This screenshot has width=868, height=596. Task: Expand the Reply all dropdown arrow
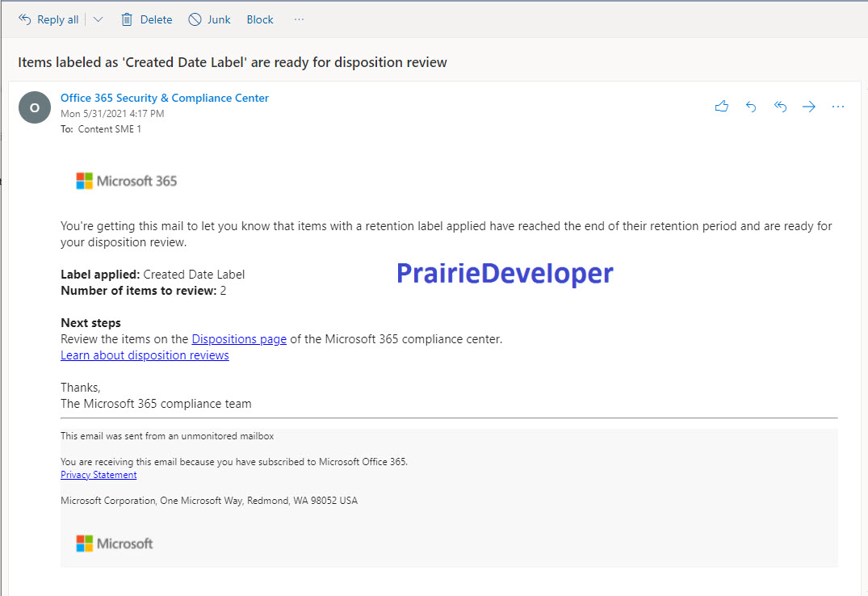point(98,19)
